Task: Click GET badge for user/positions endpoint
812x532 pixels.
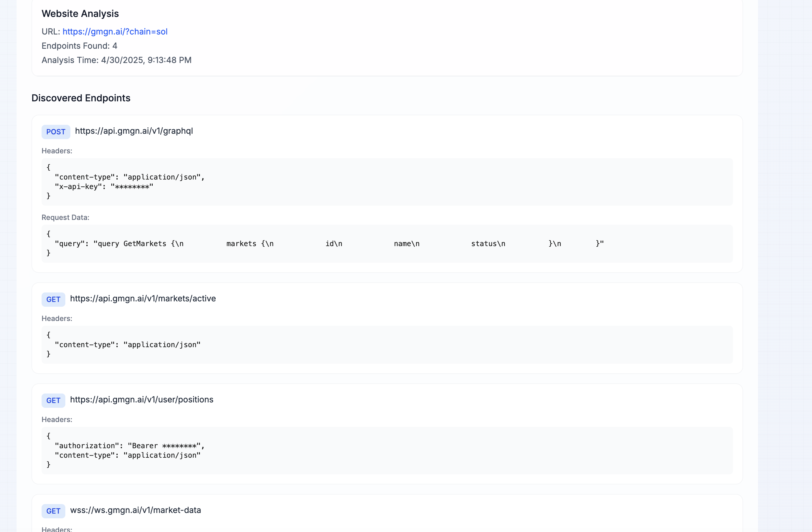Action: point(53,401)
